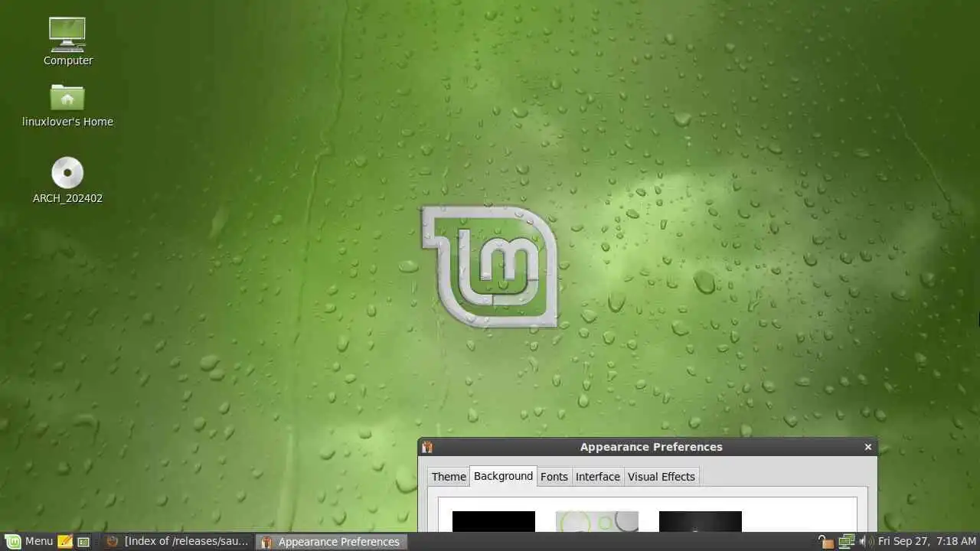
Task: Switch to the Visual Effects tab
Action: pyautogui.click(x=661, y=476)
